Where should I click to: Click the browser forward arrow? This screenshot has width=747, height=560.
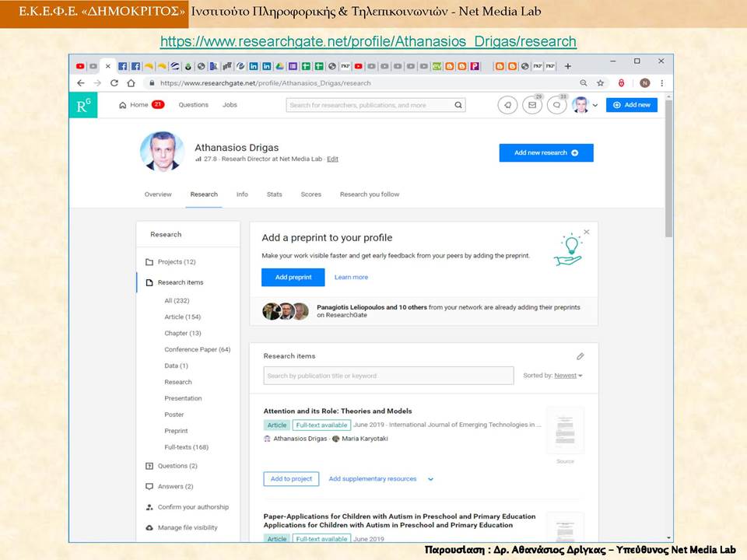click(97, 83)
